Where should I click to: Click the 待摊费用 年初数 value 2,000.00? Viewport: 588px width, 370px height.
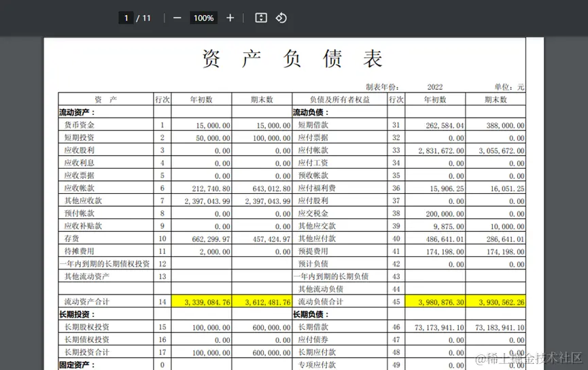click(215, 252)
